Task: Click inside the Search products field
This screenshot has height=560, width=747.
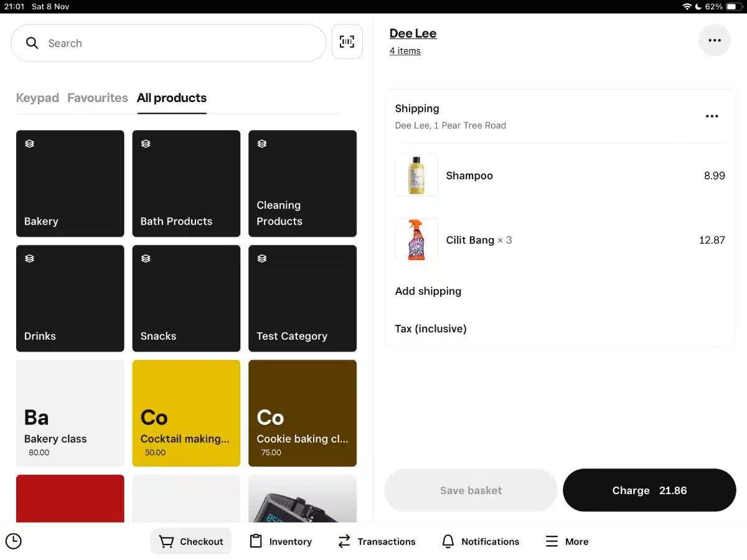Action: click(156, 43)
